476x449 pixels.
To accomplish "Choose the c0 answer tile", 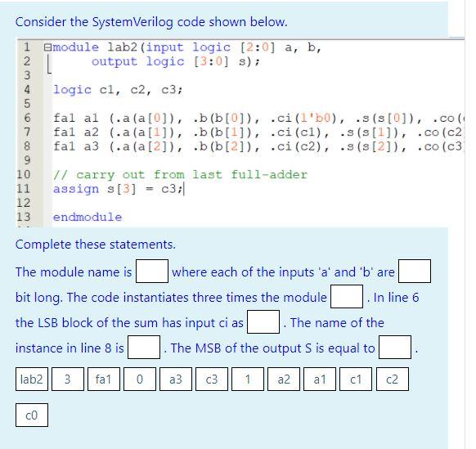I will (x=32, y=415).
